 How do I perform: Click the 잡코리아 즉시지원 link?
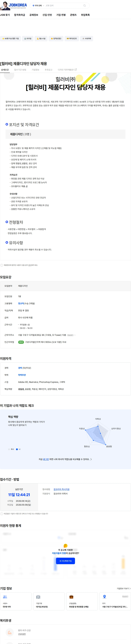[62, 489]
